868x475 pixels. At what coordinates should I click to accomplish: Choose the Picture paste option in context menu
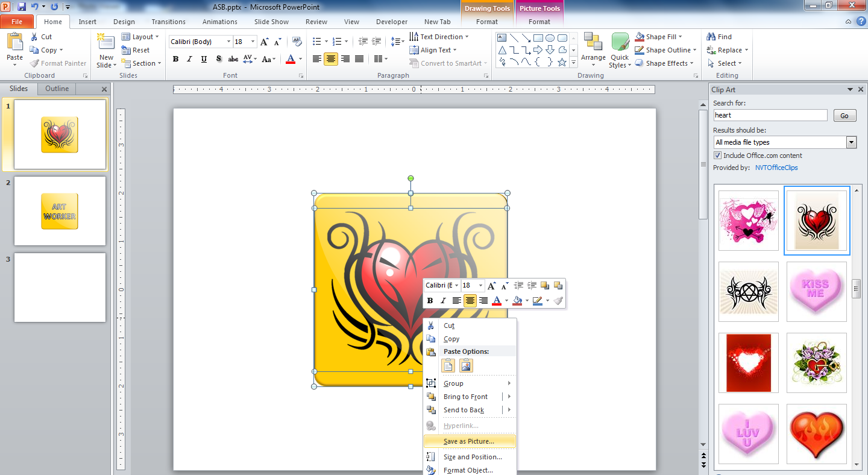coord(466,365)
